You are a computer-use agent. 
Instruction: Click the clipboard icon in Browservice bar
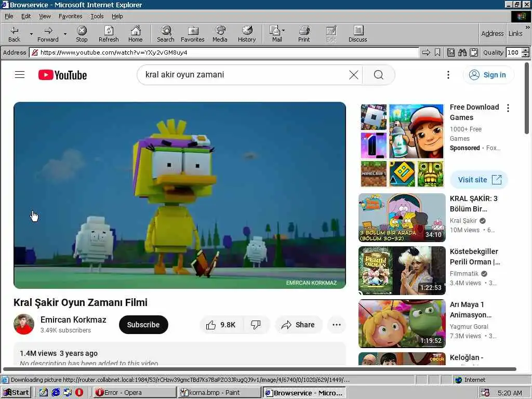[x=474, y=52]
